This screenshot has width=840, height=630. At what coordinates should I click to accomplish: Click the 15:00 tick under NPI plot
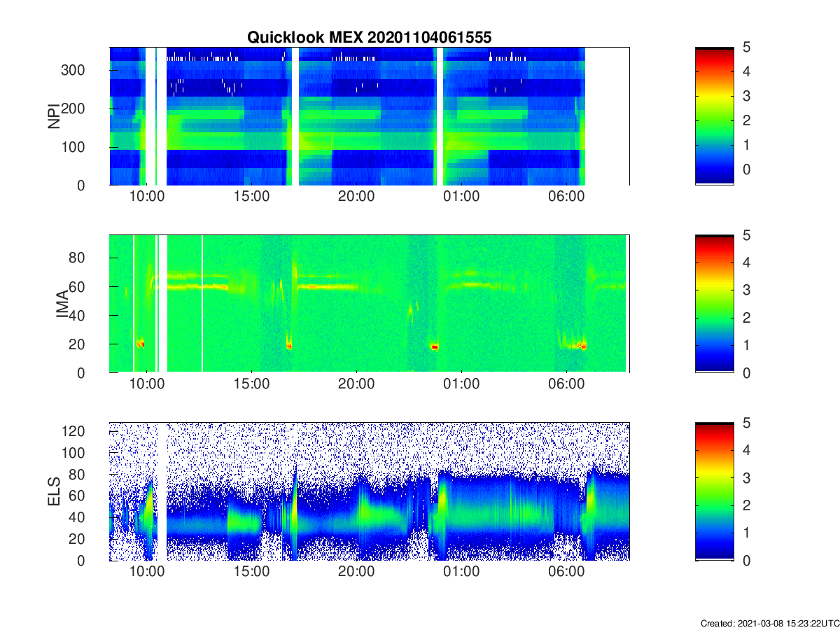[x=251, y=196]
